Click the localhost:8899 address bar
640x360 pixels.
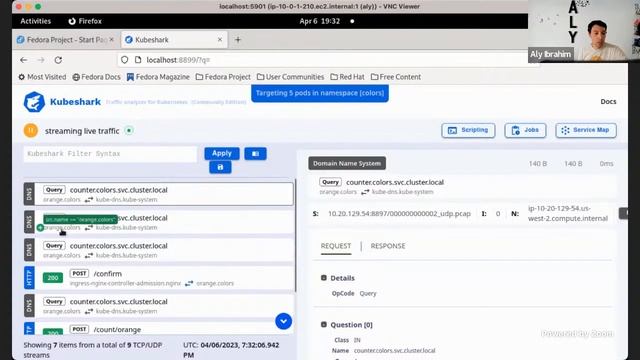(327, 60)
